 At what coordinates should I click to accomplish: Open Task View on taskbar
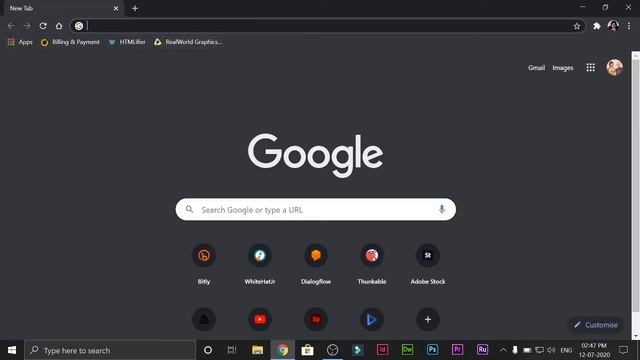pyautogui.click(x=232, y=350)
